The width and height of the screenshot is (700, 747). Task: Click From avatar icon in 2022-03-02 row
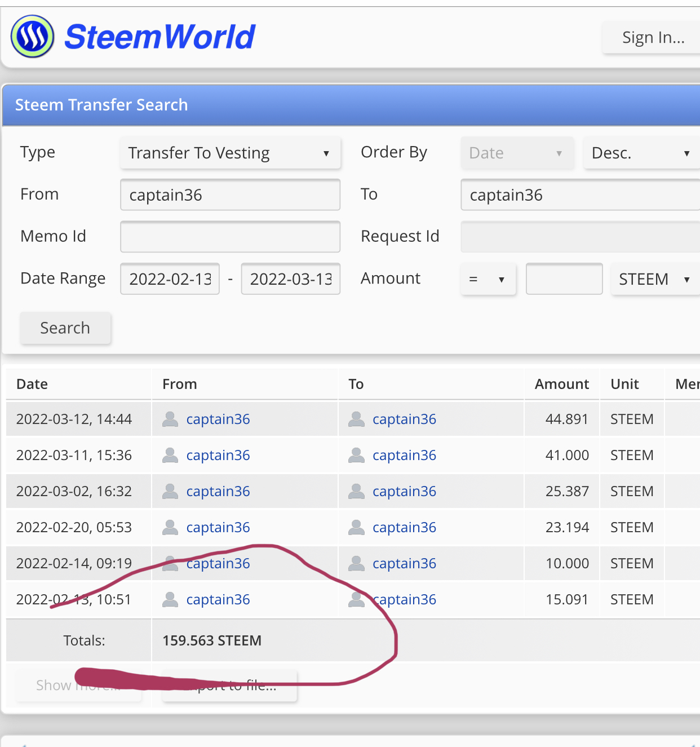click(170, 491)
